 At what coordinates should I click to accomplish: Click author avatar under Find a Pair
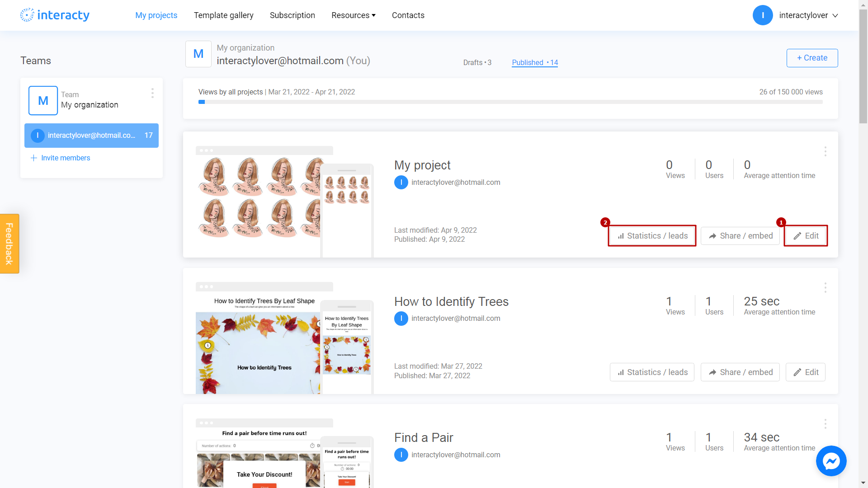click(x=401, y=455)
